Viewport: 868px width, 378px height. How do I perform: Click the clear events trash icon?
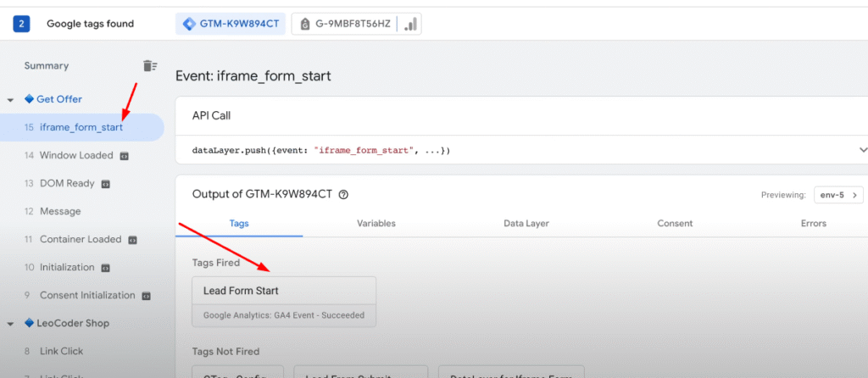pyautogui.click(x=150, y=66)
